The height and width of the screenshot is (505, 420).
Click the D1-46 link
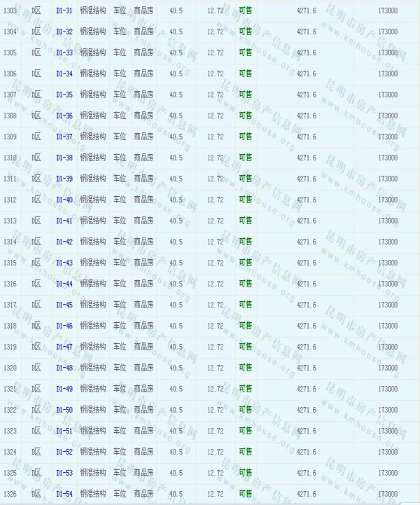64,326
